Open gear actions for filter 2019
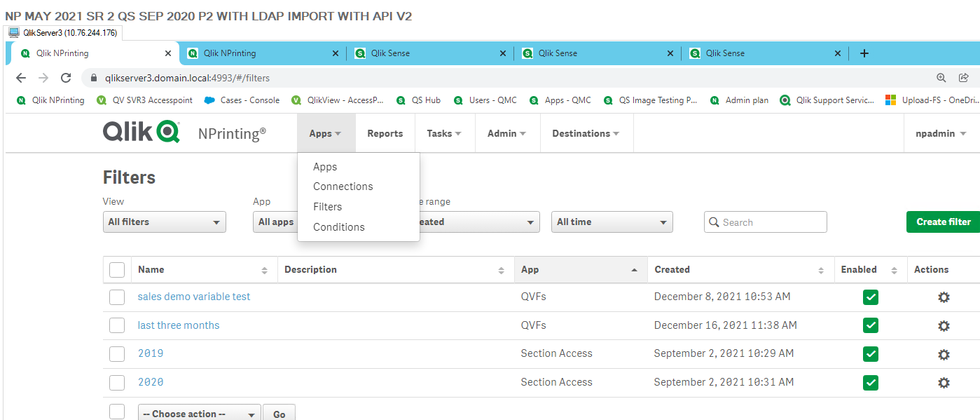 pyautogui.click(x=944, y=354)
